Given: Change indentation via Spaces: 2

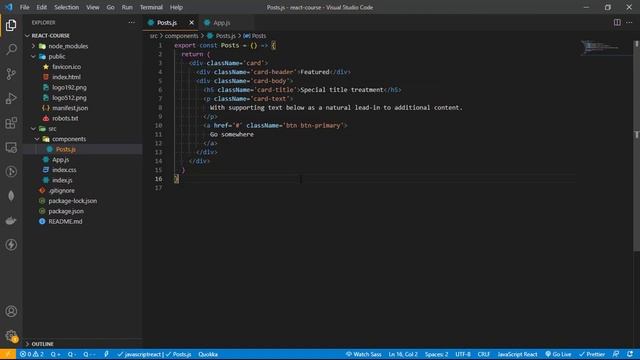Looking at the screenshot, I should [436, 354].
